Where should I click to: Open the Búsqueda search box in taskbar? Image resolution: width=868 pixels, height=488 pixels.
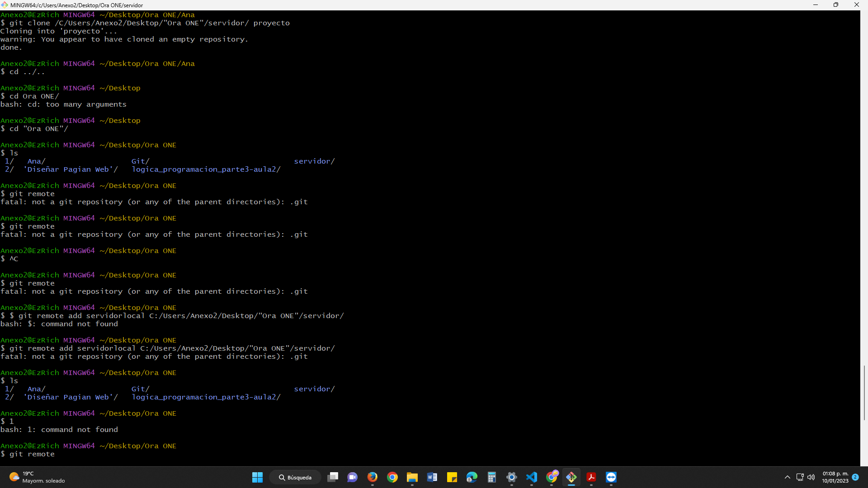point(295,477)
